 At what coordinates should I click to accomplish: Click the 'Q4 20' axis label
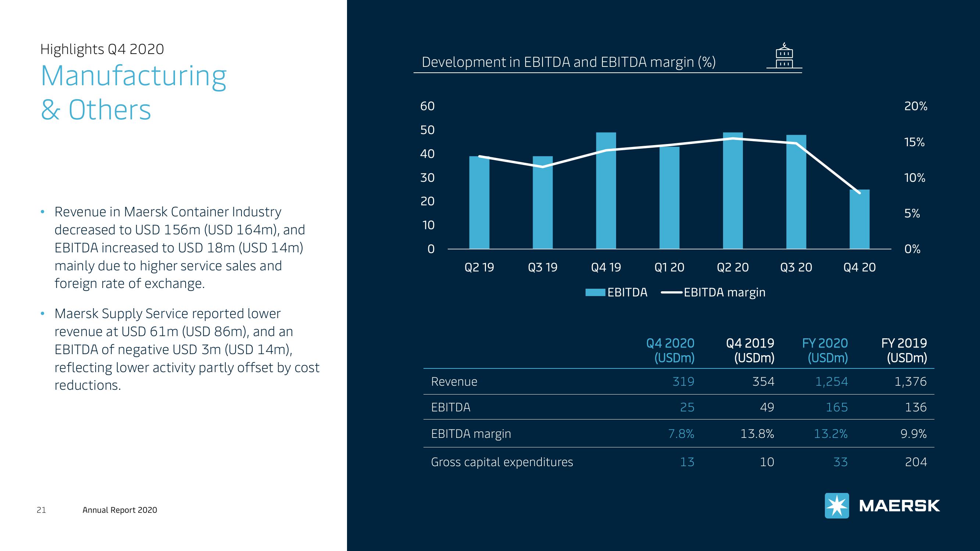click(x=859, y=268)
